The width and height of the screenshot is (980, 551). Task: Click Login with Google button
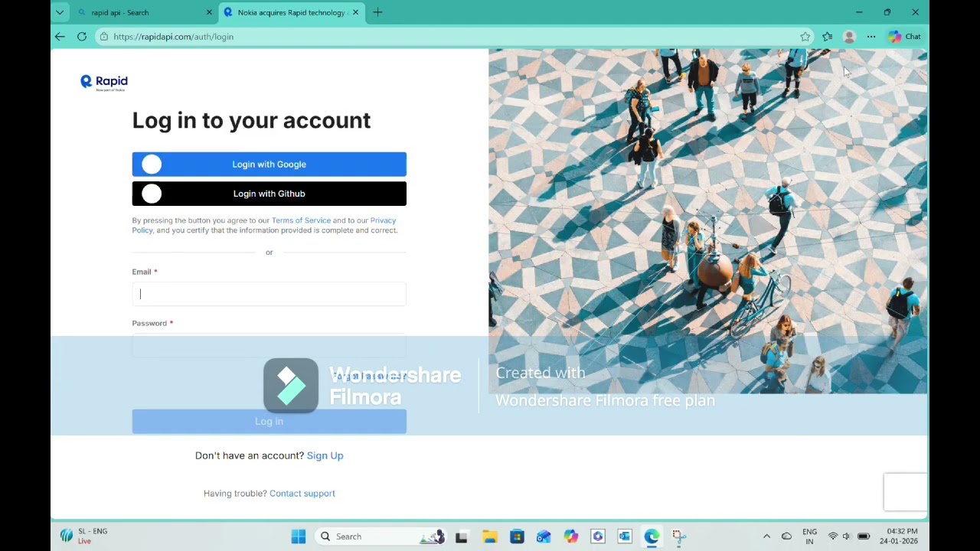269,164
